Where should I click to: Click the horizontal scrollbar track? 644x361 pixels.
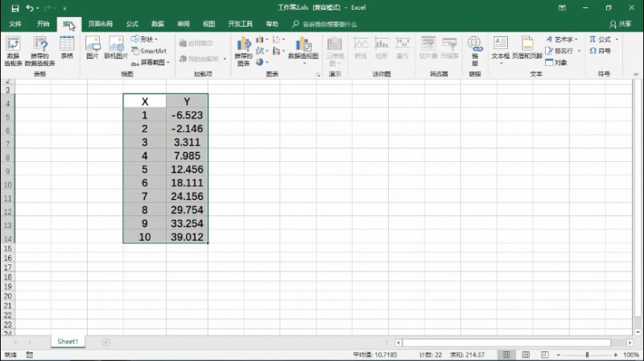click(506, 342)
